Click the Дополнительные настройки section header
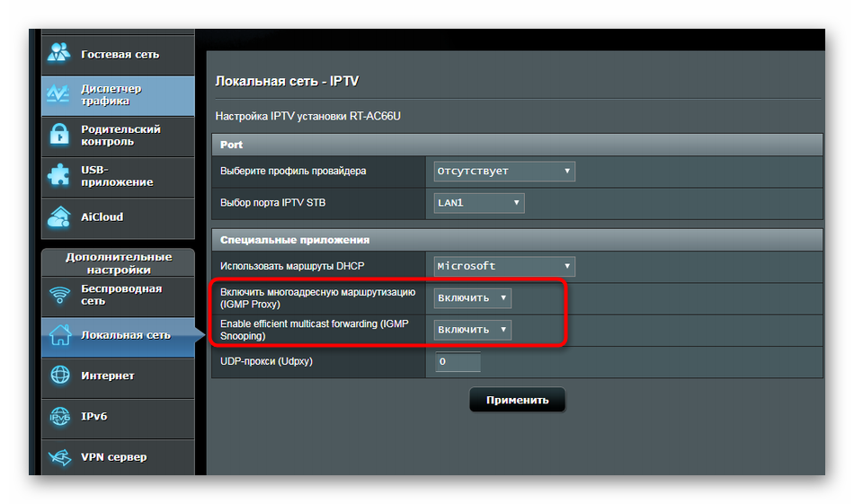 coord(120,262)
